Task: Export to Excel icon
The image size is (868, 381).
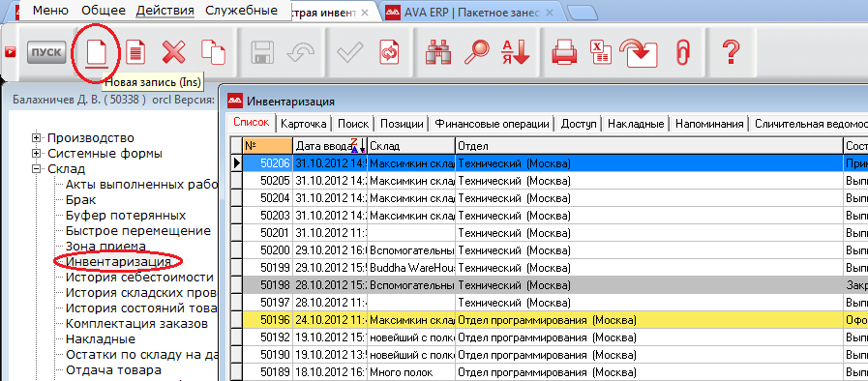Action: pyautogui.click(x=600, y=52)
